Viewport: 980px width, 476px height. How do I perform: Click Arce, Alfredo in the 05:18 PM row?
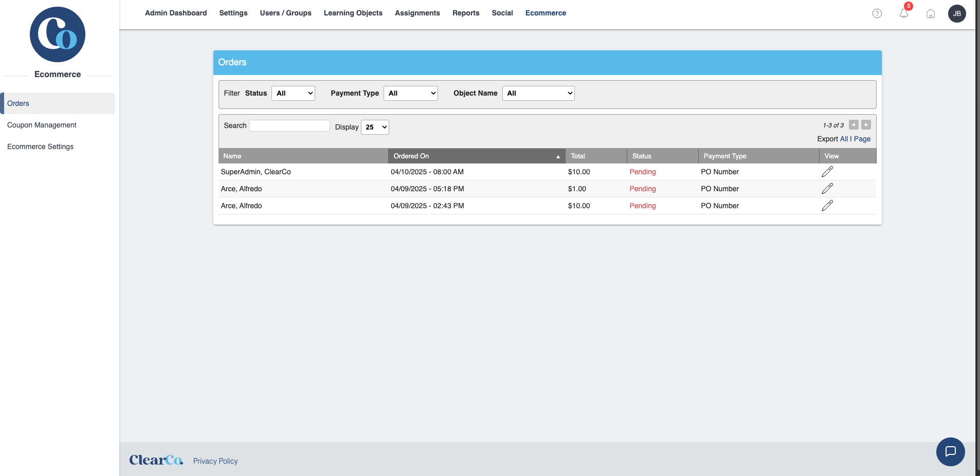click(241, 189)
